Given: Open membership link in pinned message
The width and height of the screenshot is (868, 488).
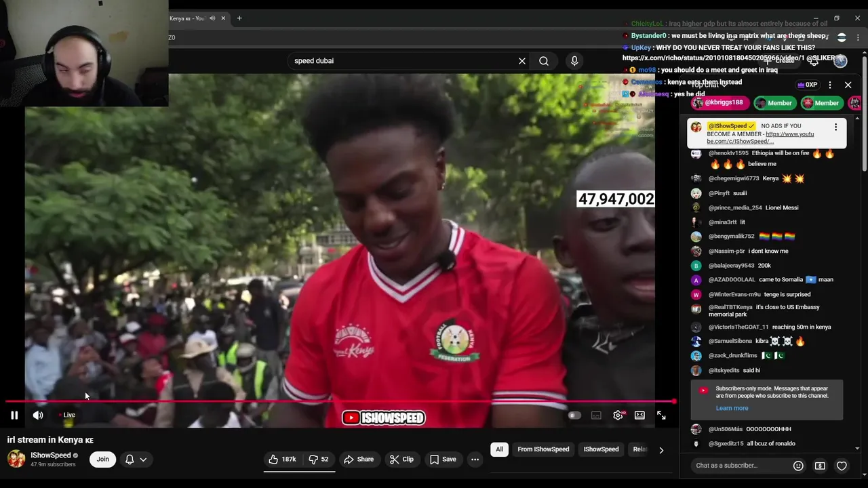Looking at the screenshot, I should 760,138.
